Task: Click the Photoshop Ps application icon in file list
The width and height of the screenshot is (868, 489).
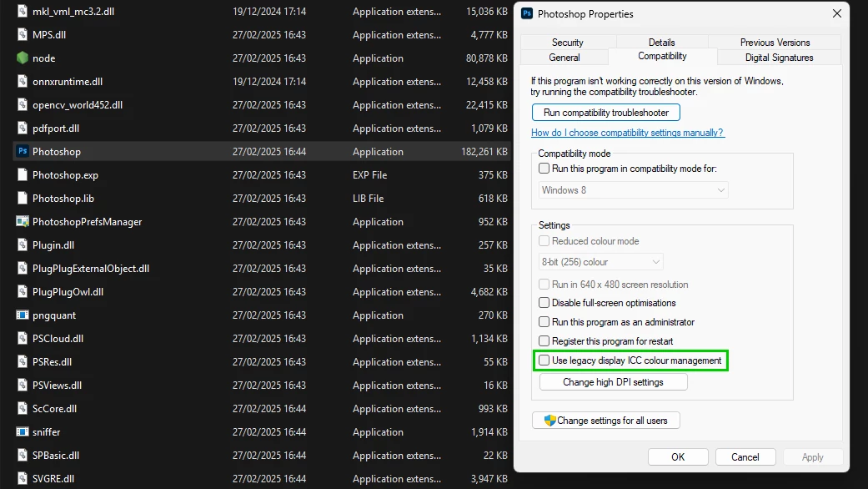Action: tap(23, 151)
